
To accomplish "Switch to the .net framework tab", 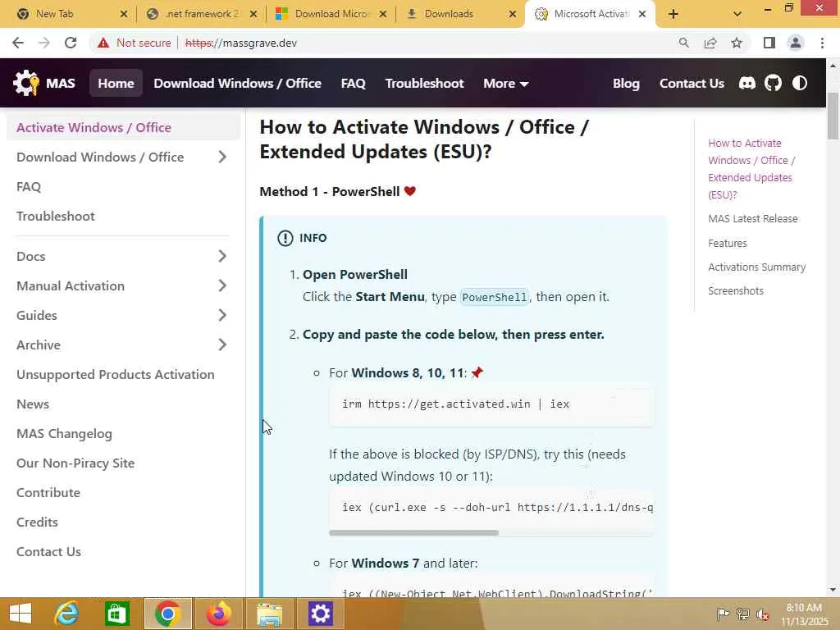I will pos(202,14).
